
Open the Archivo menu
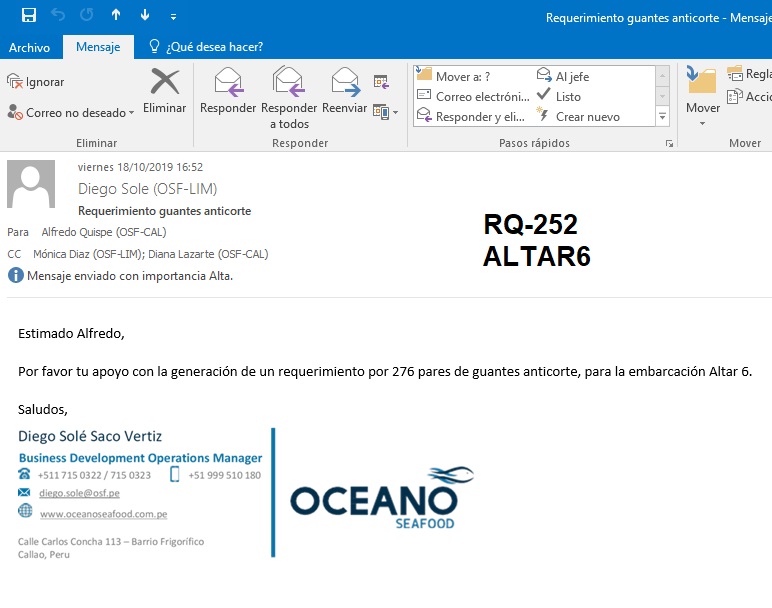pos(29,47)
